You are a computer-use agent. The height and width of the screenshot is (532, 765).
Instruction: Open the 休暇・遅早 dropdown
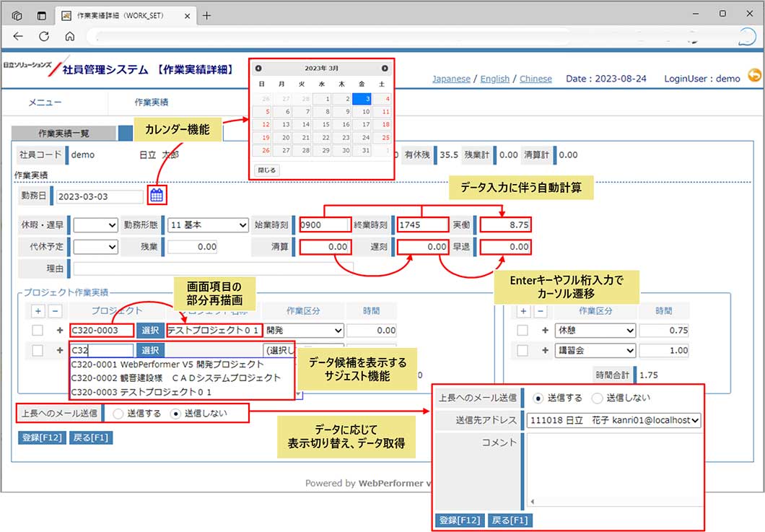click(x=95, y=225)
